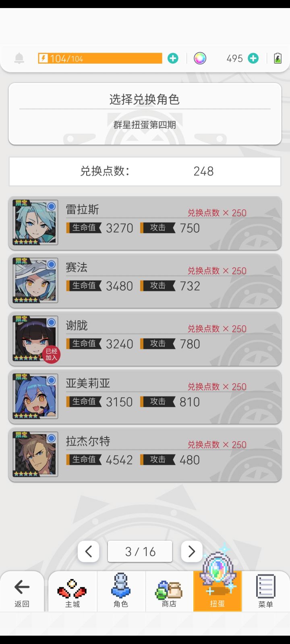Go to the previous page arrow
Image resolution: width=290 pixels, height=644 pixels.
click(89, 551)
